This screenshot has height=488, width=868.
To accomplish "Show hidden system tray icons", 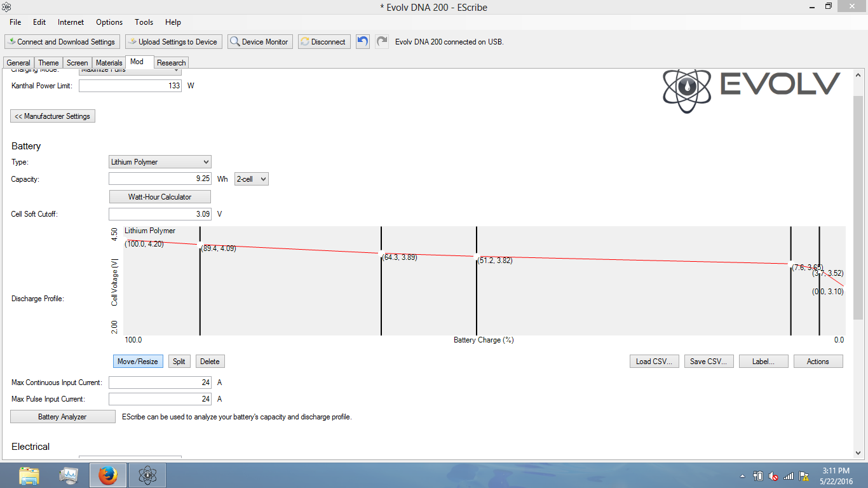I will pos(742,476).
